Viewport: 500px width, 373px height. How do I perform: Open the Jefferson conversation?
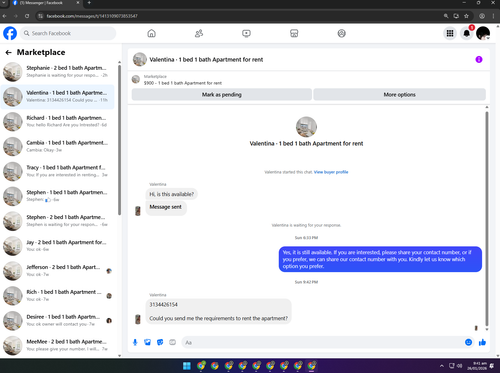tap(57, 271)
